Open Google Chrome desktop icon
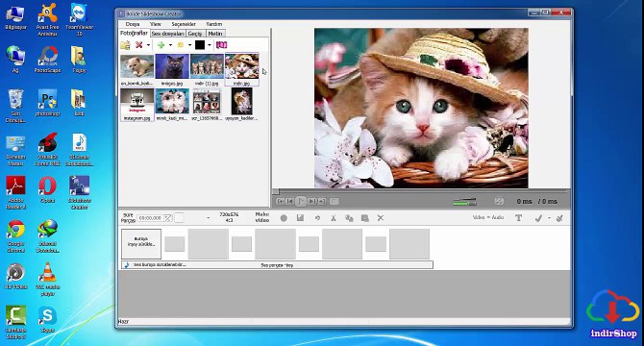The width and height of the screenshot is (644, 346). pyautogui.click(x=16, y=235)
